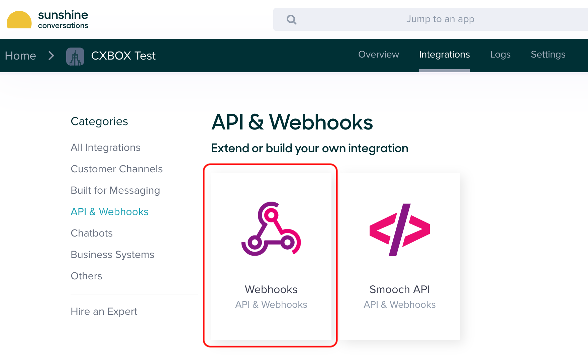Click the Categories sidebar heading
This screenshot has width=588, height=364.
pos(99,121)
